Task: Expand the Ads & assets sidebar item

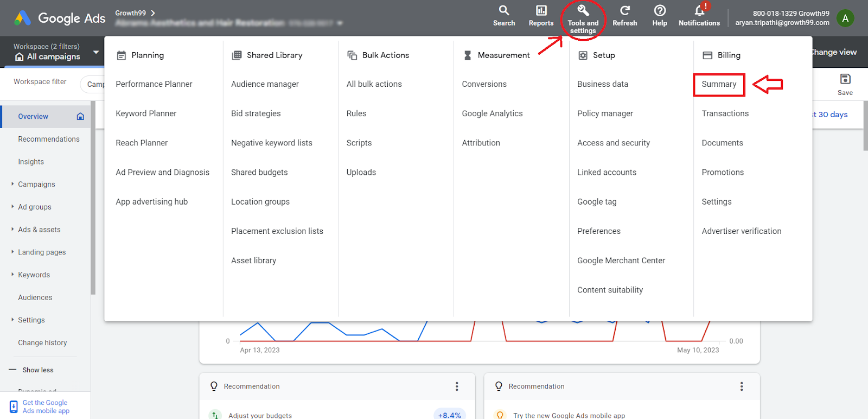Action: (x=12, y=229)
